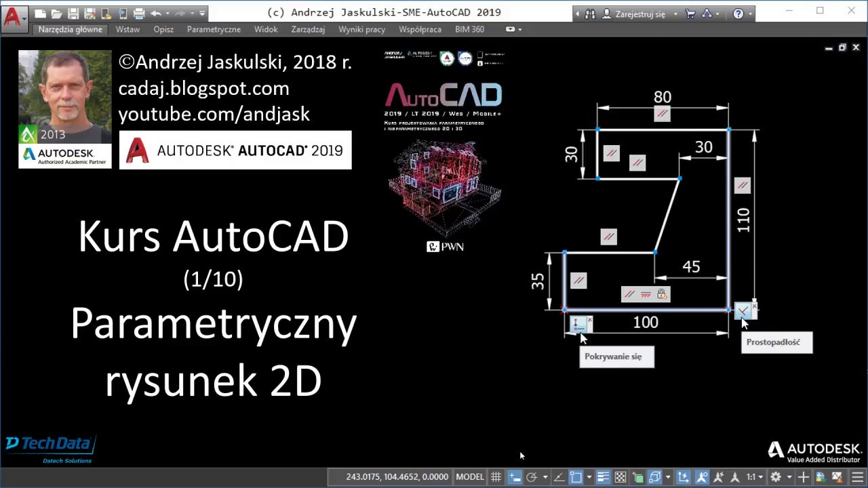Open the Redo history dropdown arrow
868x488 pixels.
point(192,14)
